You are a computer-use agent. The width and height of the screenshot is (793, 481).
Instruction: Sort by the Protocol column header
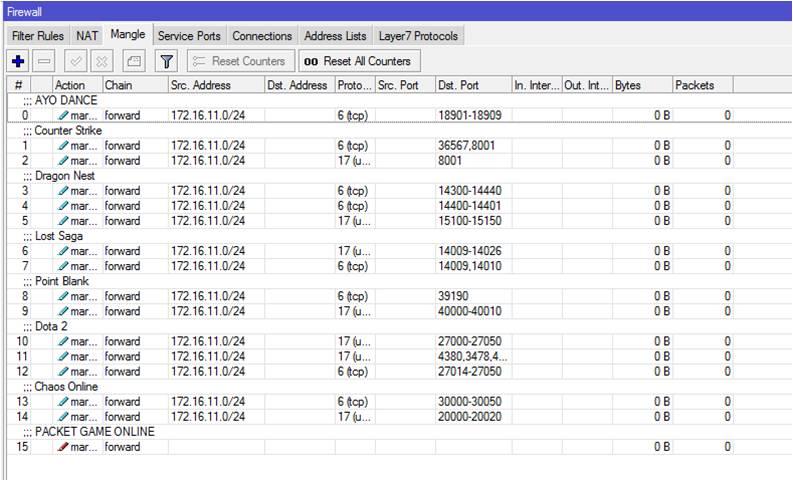(355, 85)
